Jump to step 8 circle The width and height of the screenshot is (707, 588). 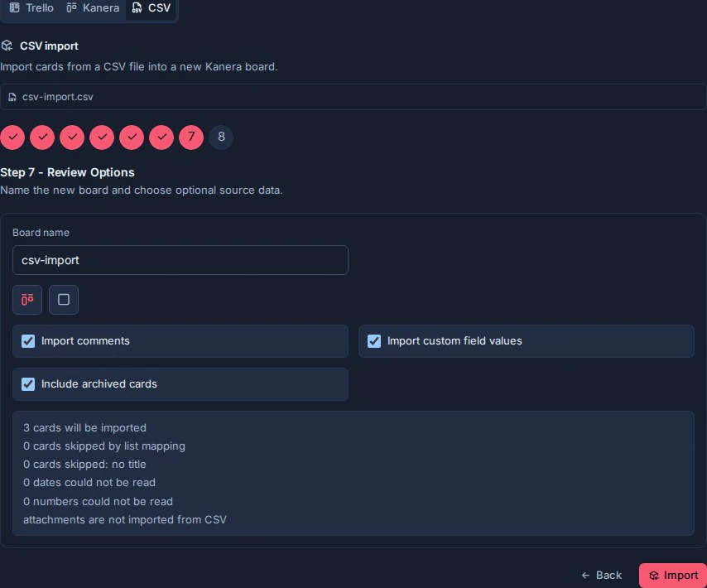pos(221,137)
